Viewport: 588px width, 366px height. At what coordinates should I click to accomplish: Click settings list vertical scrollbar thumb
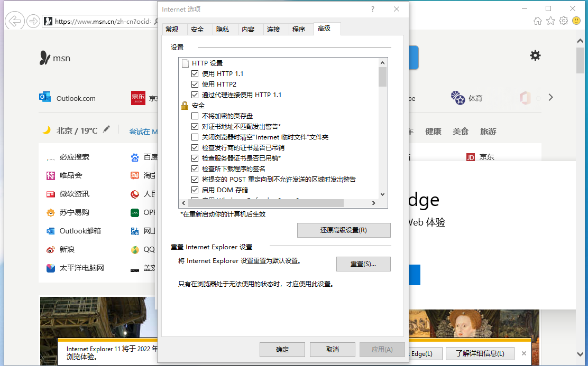[382, 77]
